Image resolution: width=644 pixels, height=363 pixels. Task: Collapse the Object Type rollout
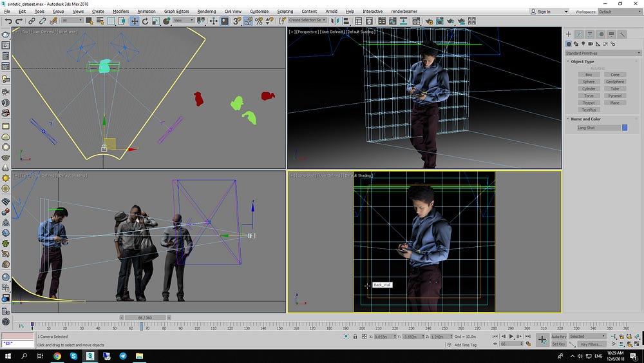pos(582,62)
